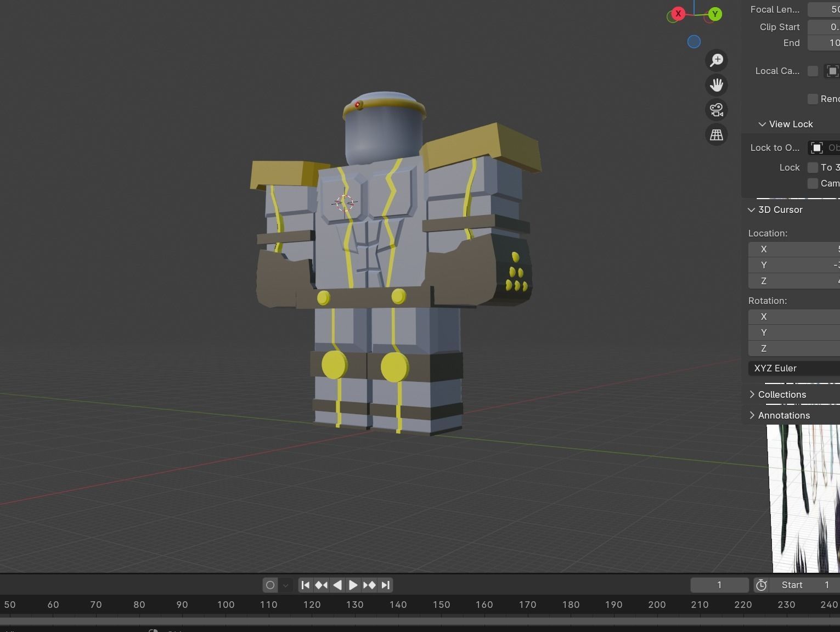Switch perspective/orthographic with grid icon
This screenshot has height=632, width=840.
[717, 134]
